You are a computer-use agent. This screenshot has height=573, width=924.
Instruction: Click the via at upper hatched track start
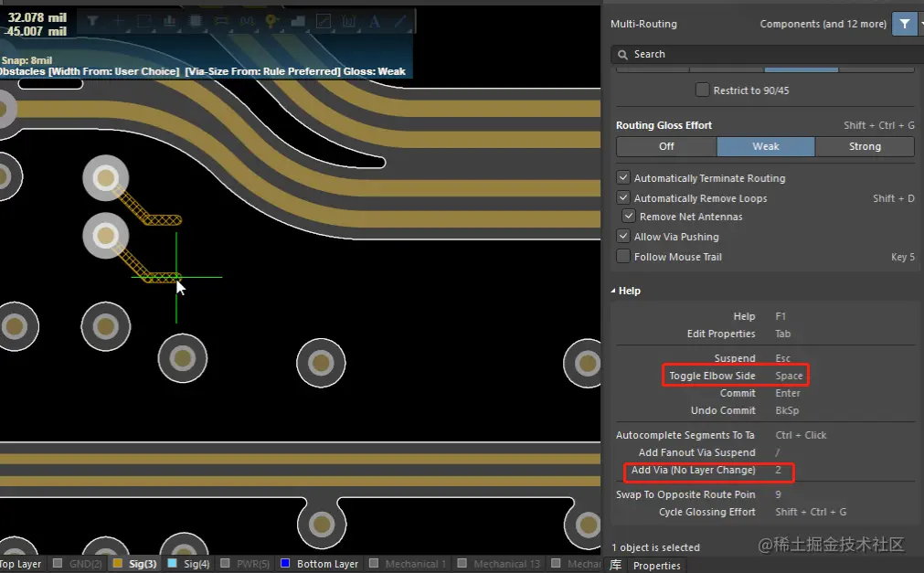(105, 177)
